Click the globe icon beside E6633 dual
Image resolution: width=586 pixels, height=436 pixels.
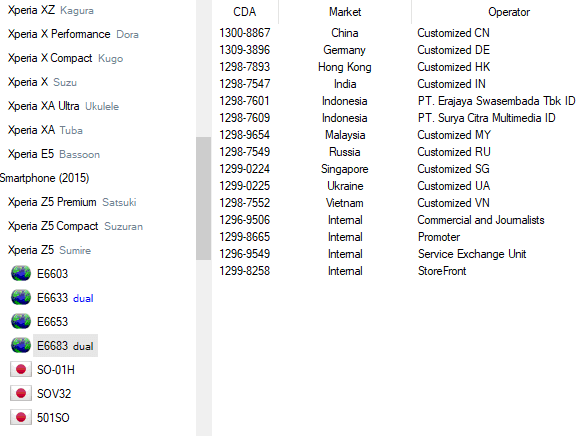[21, 298]
